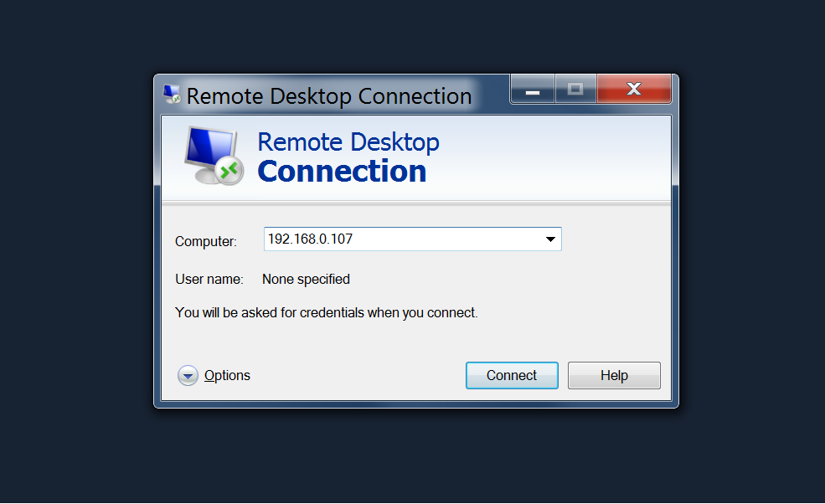Click the large monitor icon in the banner
825x504 pixels.
coord(213,155)
